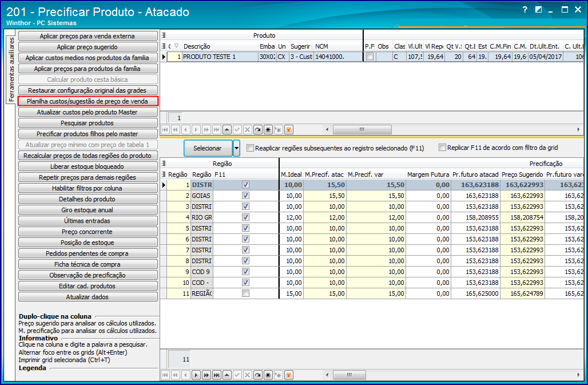Click Preço concorrente button
This screenshot has height=385, width=588.
pyautogui.click(x=88, y=232)
